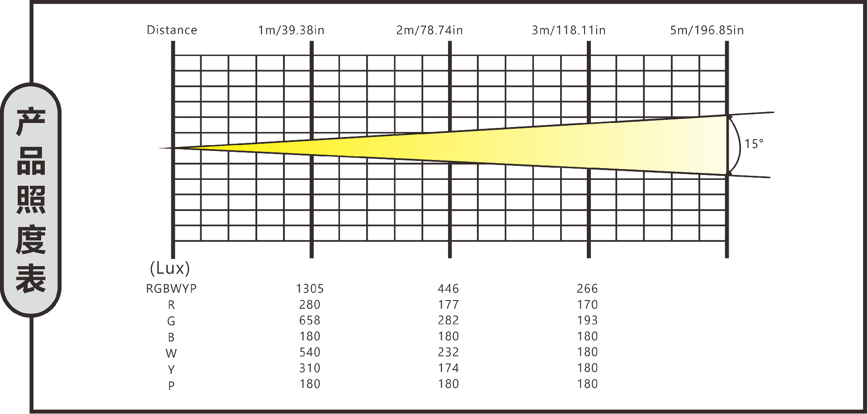868x414 pixels.
Task: Select the (Lux) unit label
Action: pyautogui.click(x=170, y=268)
